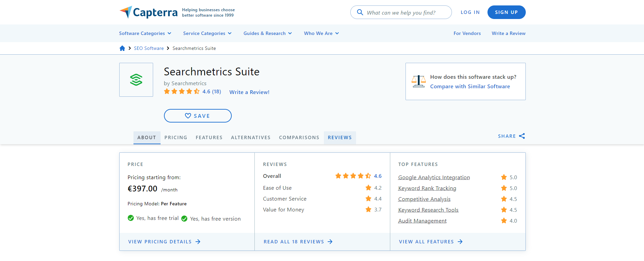Click the 'by Searchmetrics' vendor text
Screen dimensions: 644x261
[185, 83]
